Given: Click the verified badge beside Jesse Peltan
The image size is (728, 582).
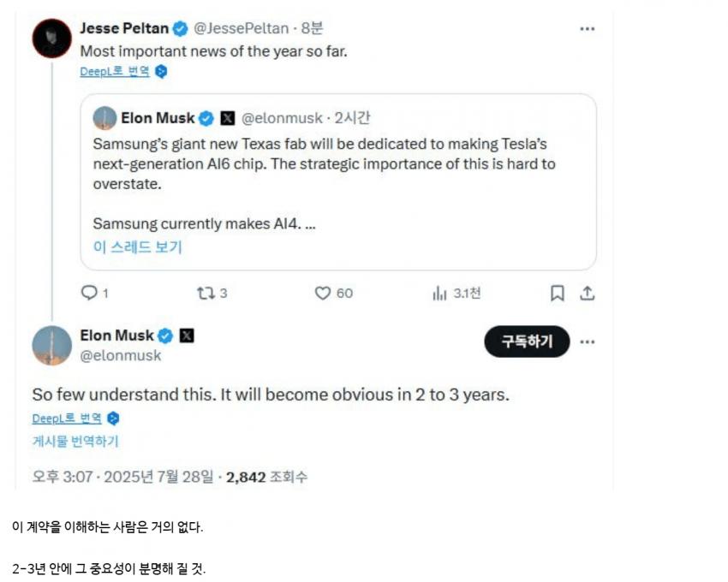Looking at the screenshot, I should pyautogui.click(x=179, y=27).
